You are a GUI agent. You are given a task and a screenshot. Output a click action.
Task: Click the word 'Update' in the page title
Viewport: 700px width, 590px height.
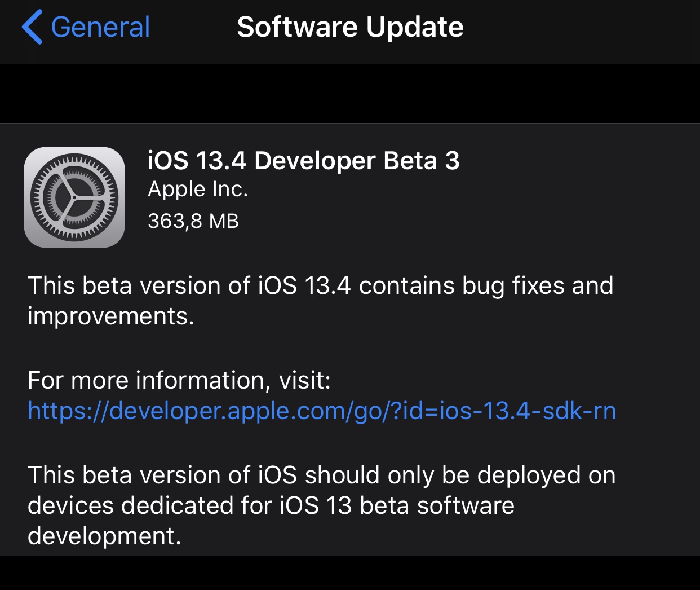pyautogui.click(x=415, y=28)
